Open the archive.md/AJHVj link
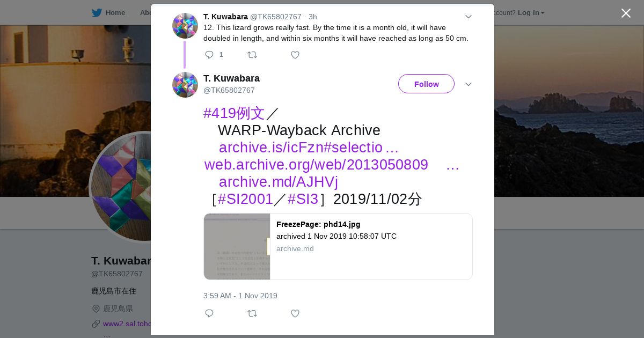Image resolution: width=644 pixels, height=338 pixels. [x=278, y=182]
